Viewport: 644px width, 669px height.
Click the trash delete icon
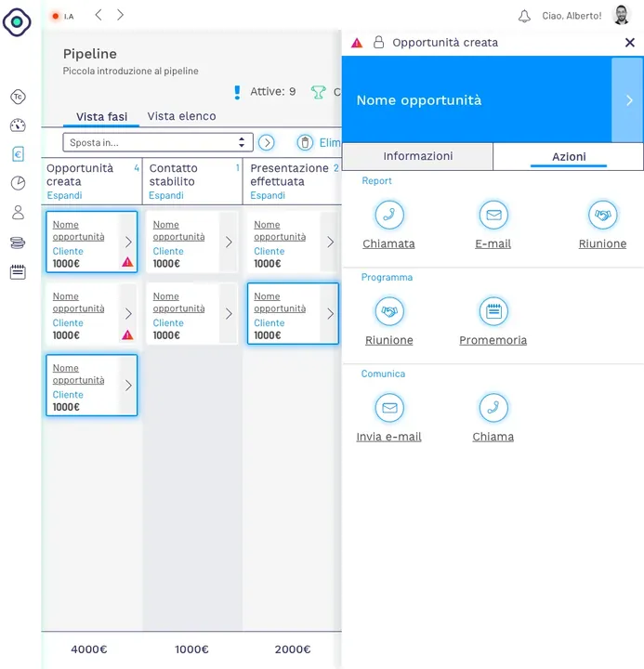pos(305,142)
